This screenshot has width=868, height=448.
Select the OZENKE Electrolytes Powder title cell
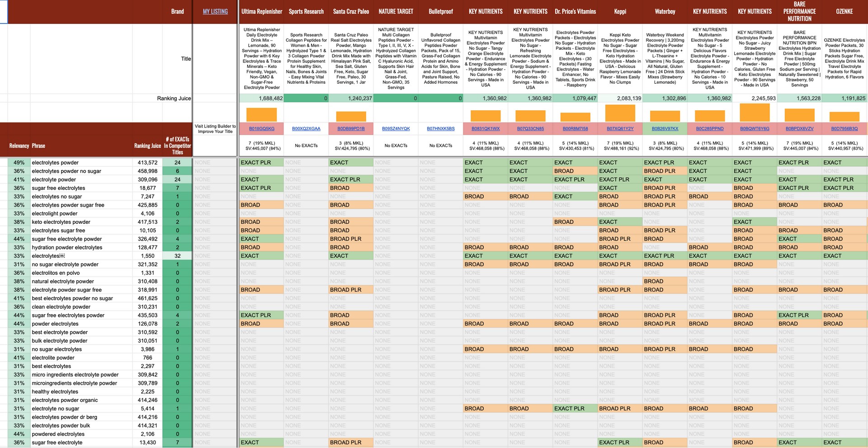tap(844, 59)
